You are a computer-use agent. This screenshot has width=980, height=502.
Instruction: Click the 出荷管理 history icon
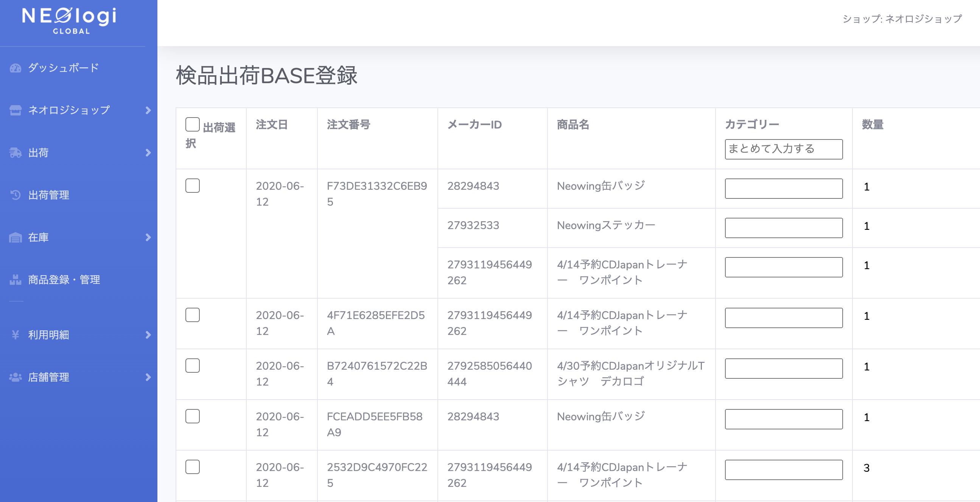[15, 195]
